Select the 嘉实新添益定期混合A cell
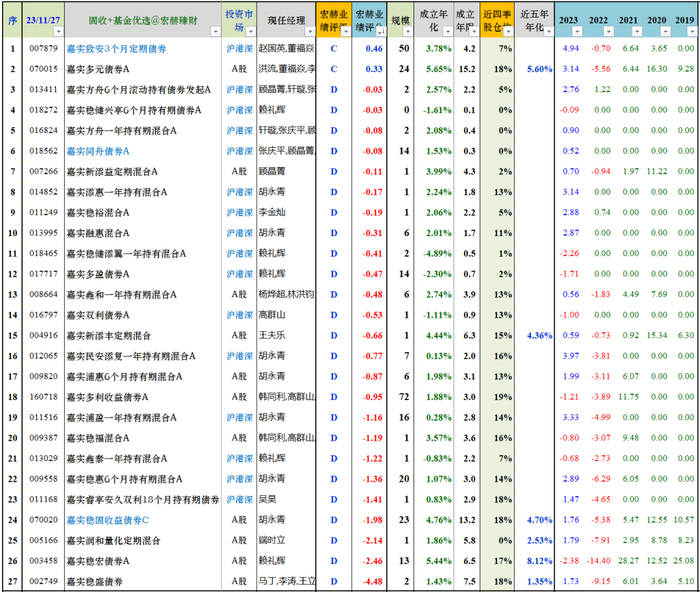Image resolution: width=700 pixels, height=592 pixels. [x=143, y=172]
